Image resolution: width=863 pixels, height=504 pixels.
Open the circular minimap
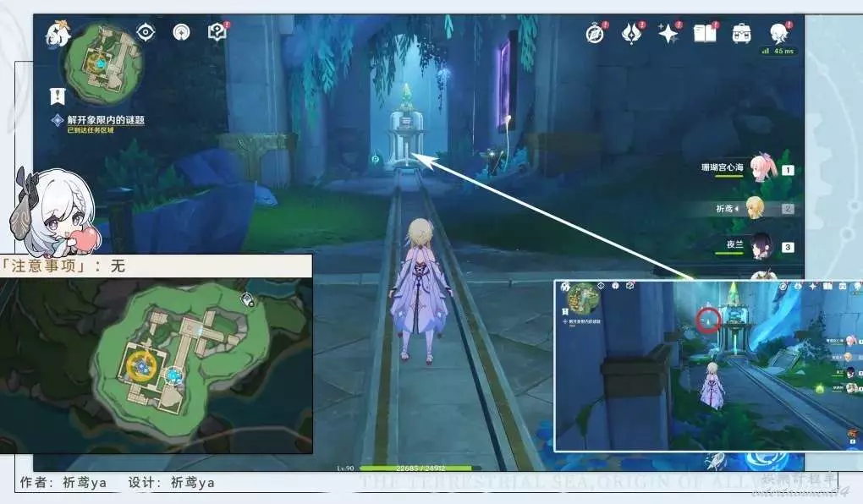(102, 62)
